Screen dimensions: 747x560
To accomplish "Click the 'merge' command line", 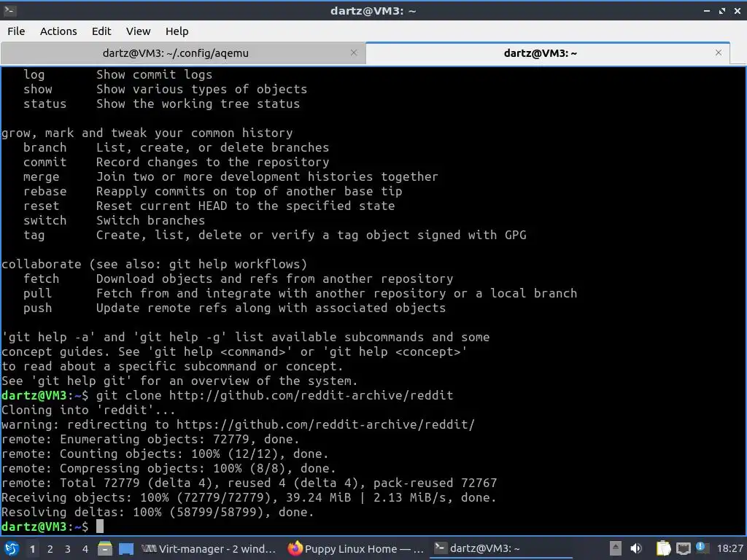I will 231,176.
